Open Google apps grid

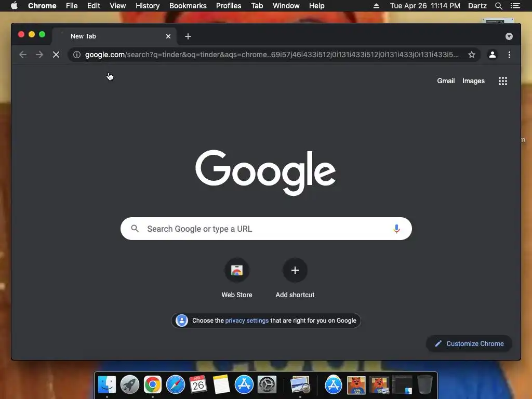[503, 81]
